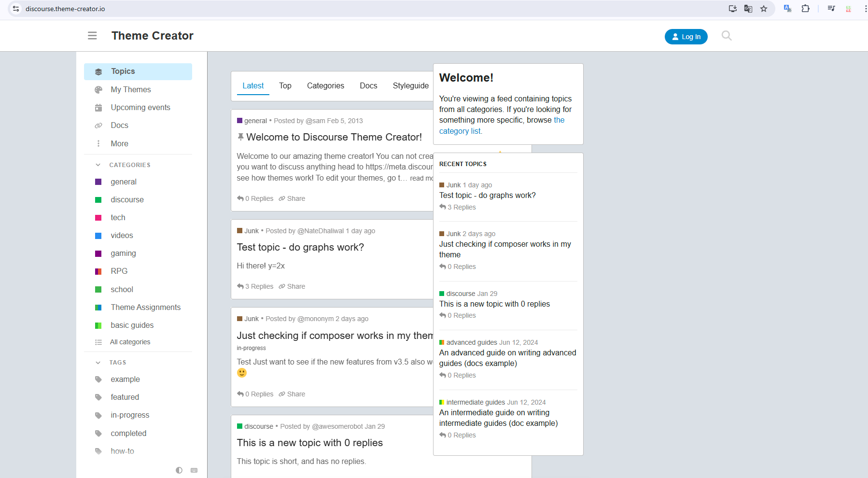
Task: Open the browser extensions puzzle icon
Action: (x=805, y=9)
